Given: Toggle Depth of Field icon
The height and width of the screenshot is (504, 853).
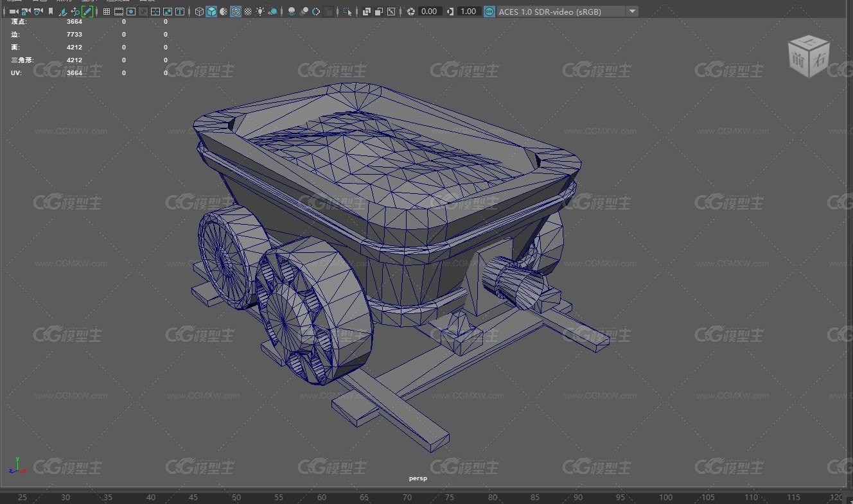Looking at the screenshot, I should 328,12.
